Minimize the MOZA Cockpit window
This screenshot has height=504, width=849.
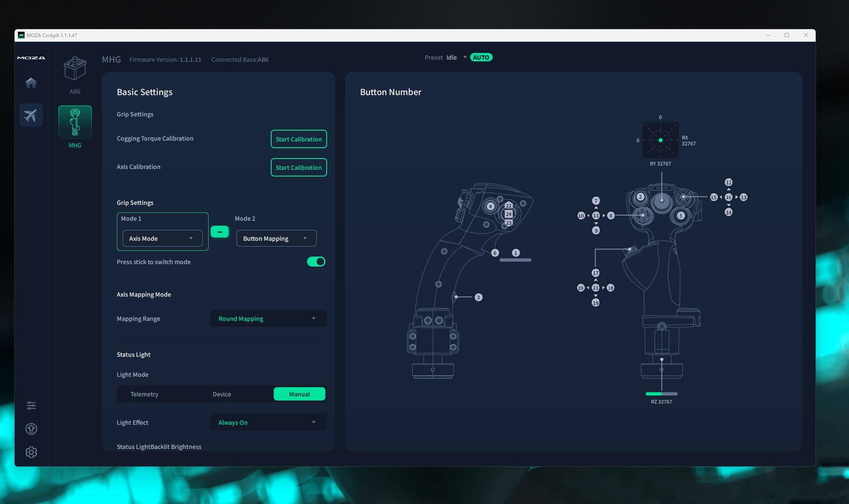(768, 35)
